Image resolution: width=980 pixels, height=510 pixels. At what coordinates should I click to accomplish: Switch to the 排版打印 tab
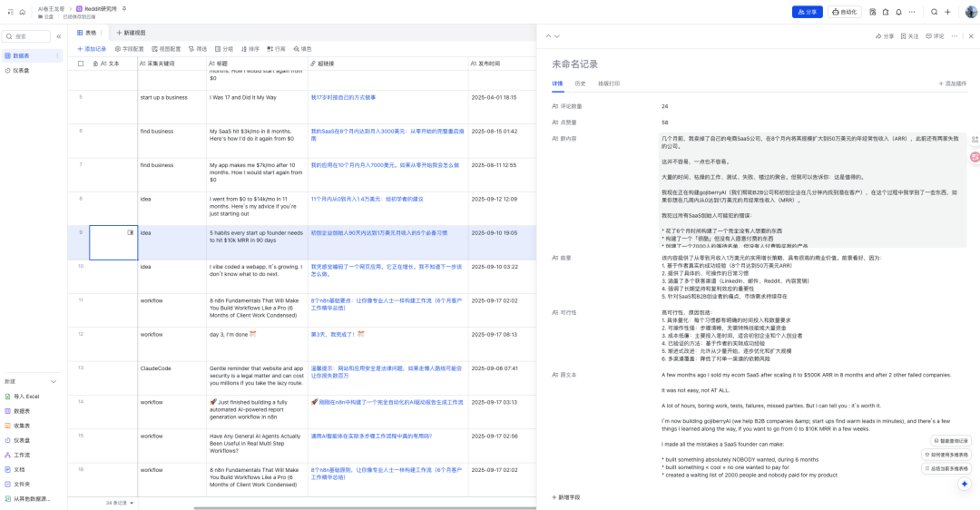609,83
